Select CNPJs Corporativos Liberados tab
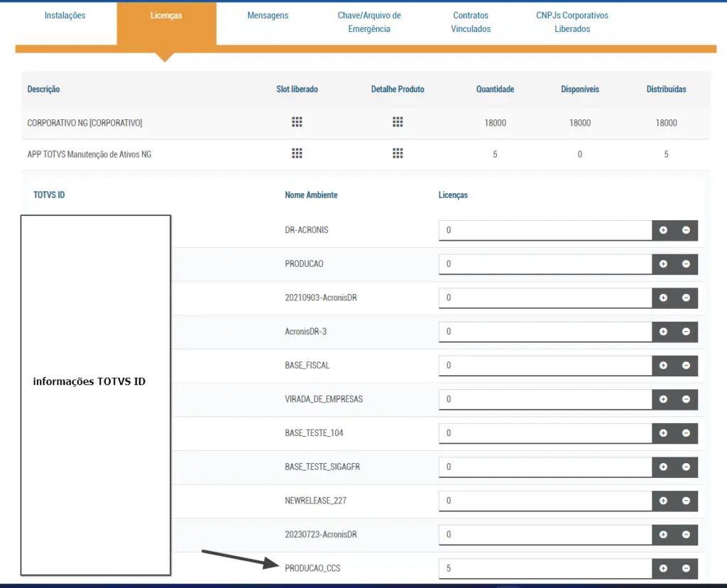This screenshot has height=588, width=727. 572,22
